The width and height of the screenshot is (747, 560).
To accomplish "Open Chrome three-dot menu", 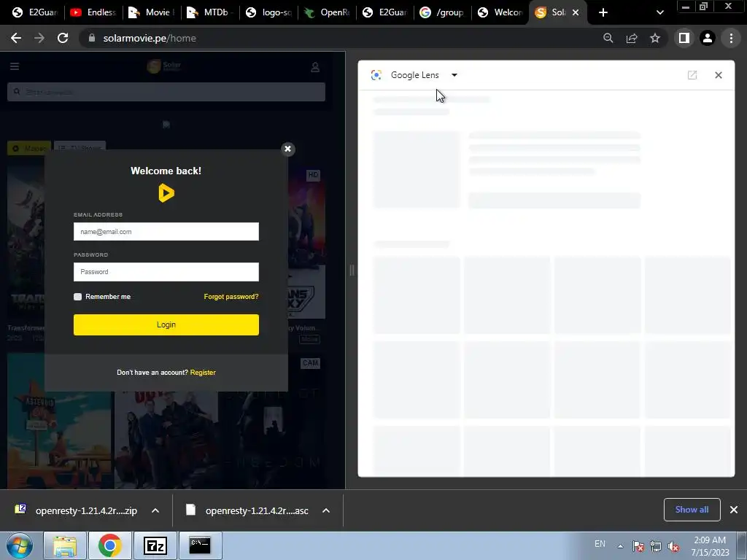I will point(731,38).
